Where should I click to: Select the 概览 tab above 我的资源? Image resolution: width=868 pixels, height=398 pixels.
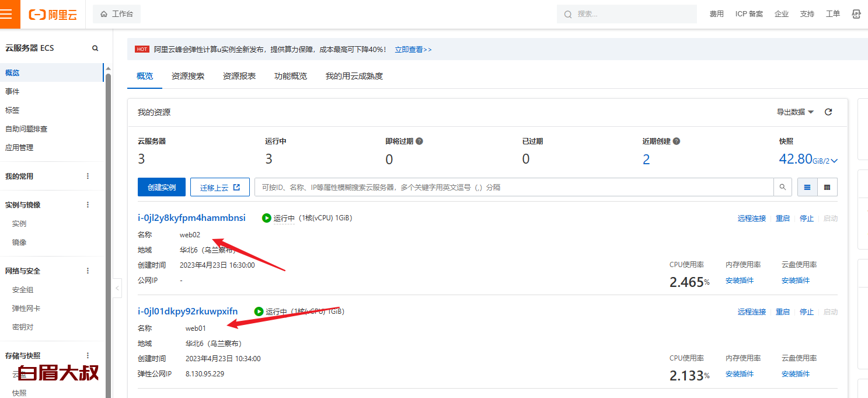(x=145, y=76)
